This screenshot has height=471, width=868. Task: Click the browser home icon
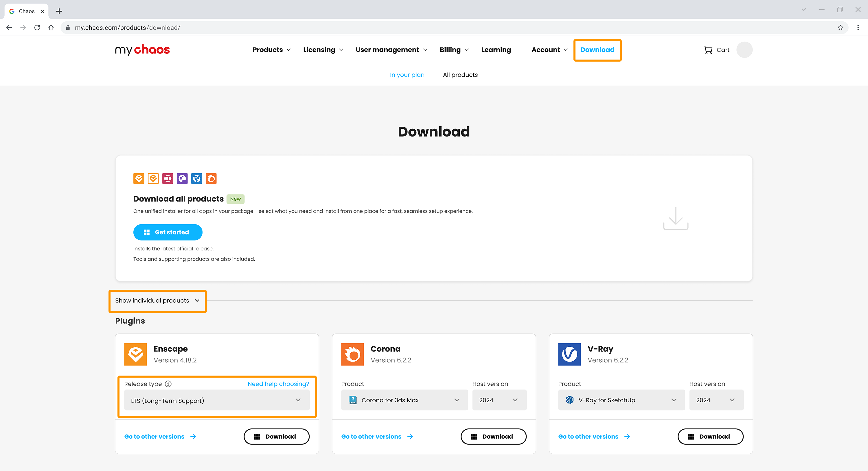51,27
